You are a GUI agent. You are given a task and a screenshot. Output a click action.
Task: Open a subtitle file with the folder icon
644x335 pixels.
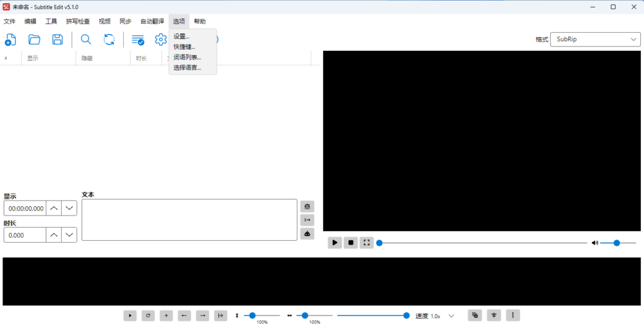click(x=34, y=40)
